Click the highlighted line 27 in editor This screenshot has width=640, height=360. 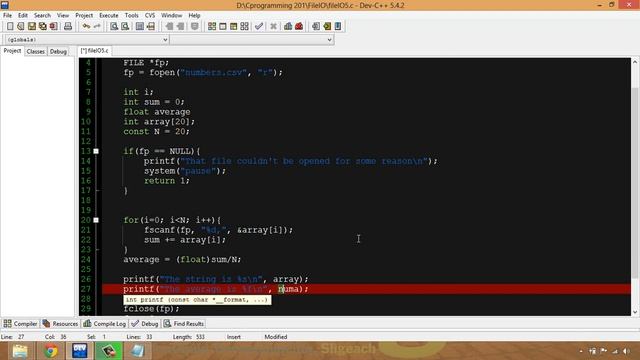click(x=366, y=289)
